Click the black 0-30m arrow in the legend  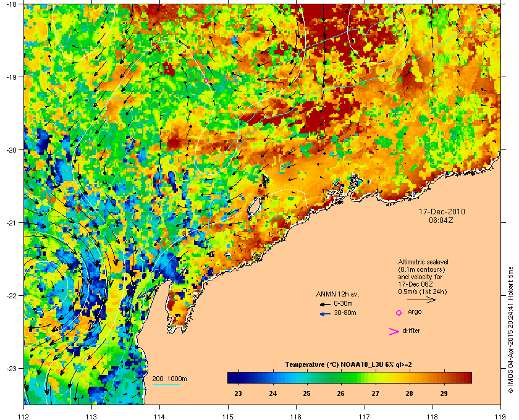326,304
